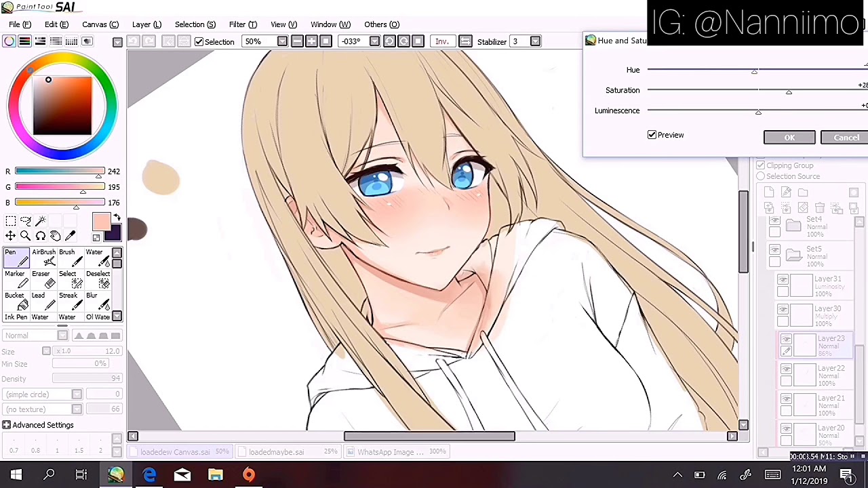Pick the Eraser tool
The width and height of the screenshot is (868, 488).
(44, 280)
